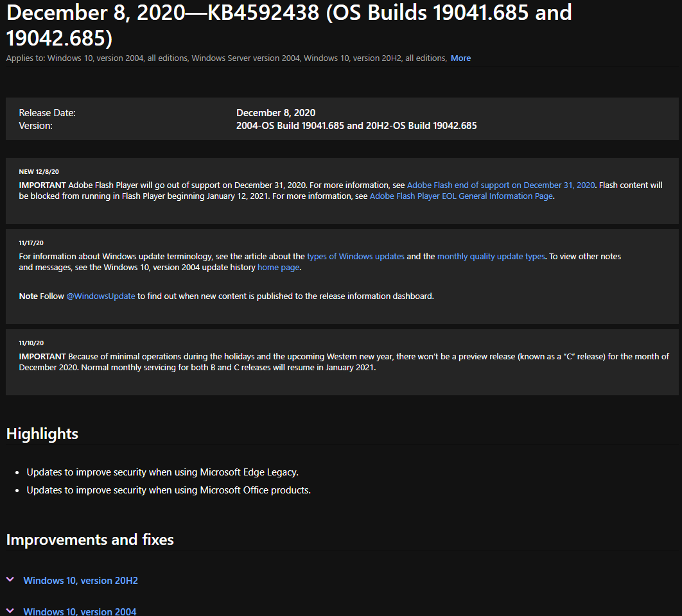The image size is (682, 616).
Task: Open the Windows 10, version 2004 section link
Action: click(80, 612)
